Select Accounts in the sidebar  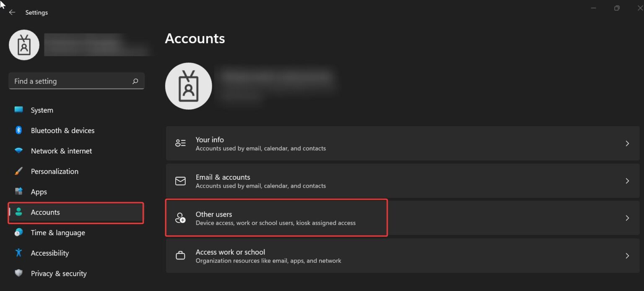coord(76,212)
